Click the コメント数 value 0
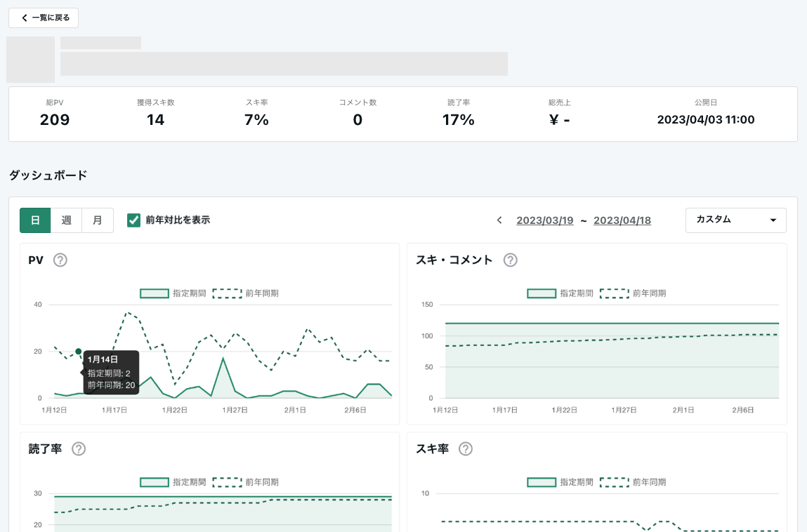Screen dimensions: 807x532 357,120
